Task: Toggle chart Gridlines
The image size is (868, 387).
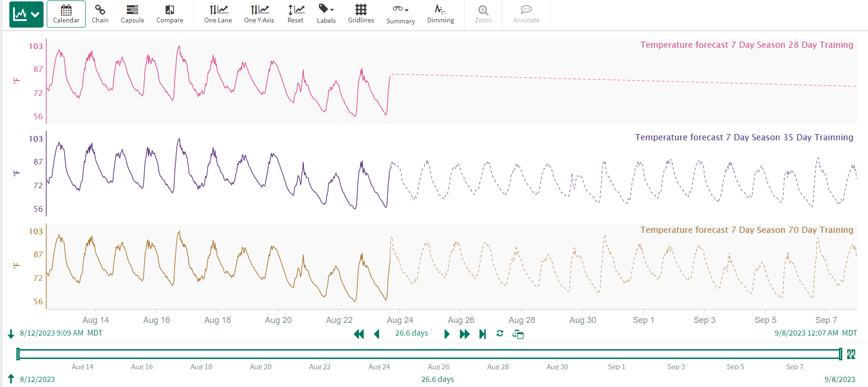Action: coord(361,14)
